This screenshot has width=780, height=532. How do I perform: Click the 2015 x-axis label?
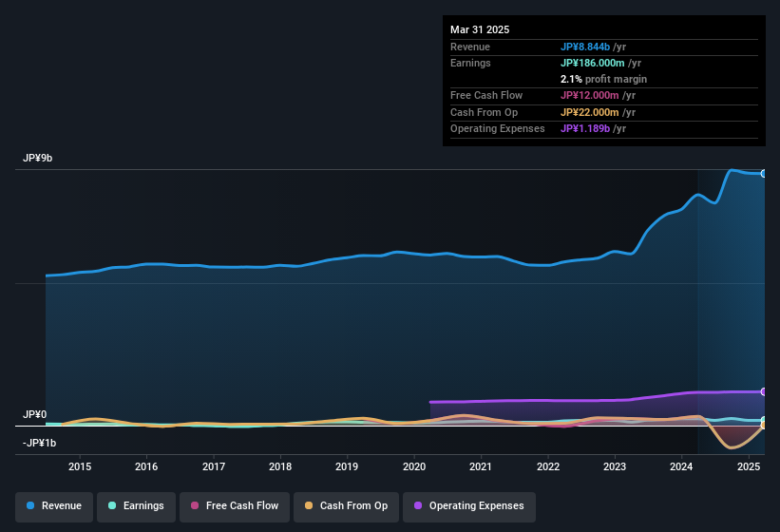tap(80, 466)
